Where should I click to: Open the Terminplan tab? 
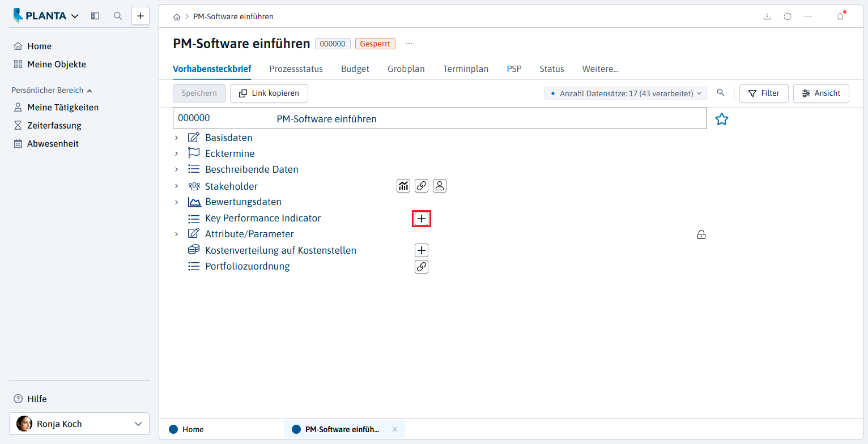tap(466, 69)
